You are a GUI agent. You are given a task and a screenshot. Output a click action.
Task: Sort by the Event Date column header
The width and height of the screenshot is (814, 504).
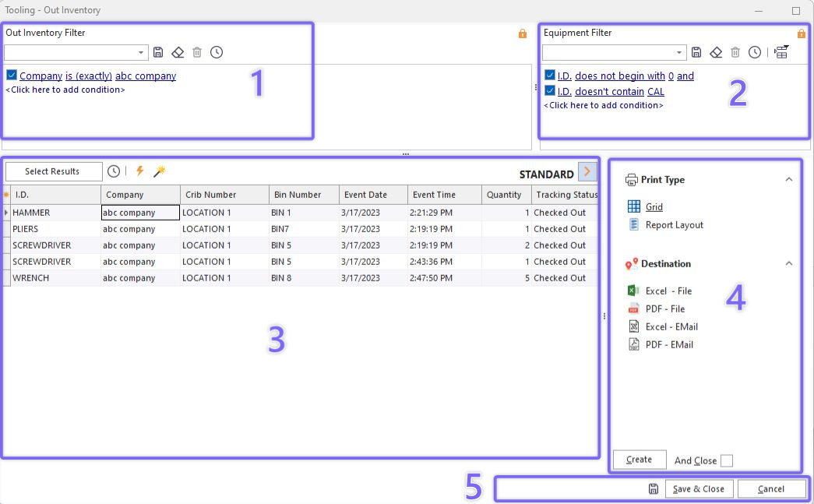coord(372,195)
